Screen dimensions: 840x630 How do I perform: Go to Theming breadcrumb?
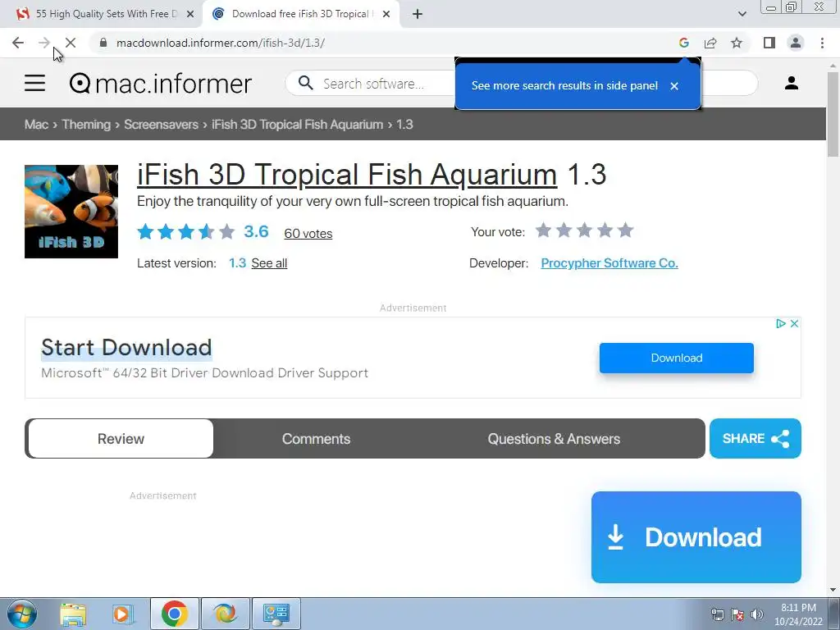click(x=86, y=125)
